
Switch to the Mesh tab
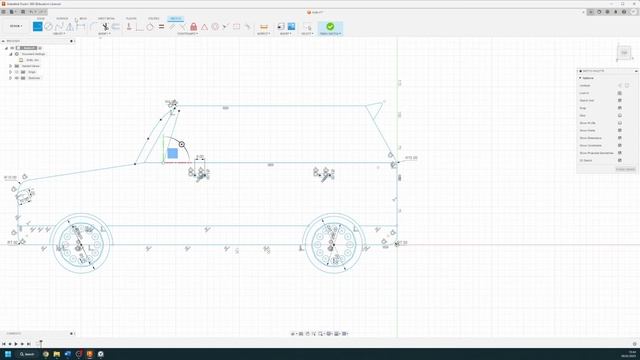tap(83, 19)
